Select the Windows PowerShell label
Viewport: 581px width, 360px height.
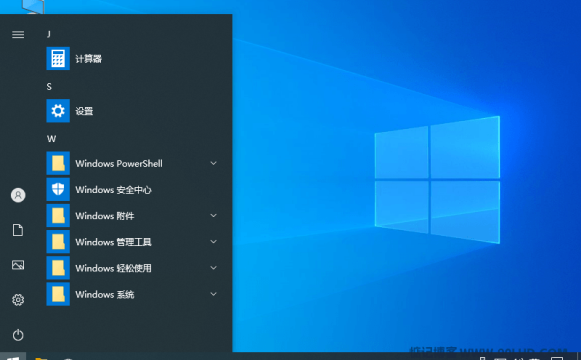click(x=119, y=163)
